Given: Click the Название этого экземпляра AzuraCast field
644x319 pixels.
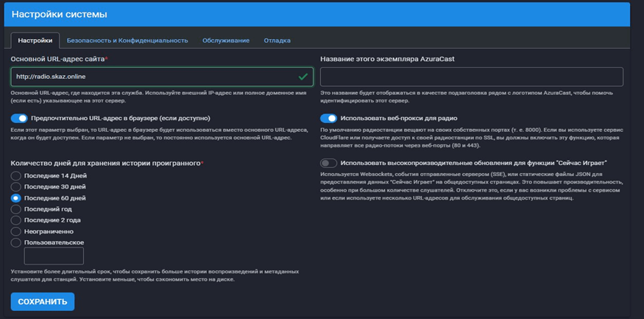Looking at the screenshot, I should click(471, 77).
